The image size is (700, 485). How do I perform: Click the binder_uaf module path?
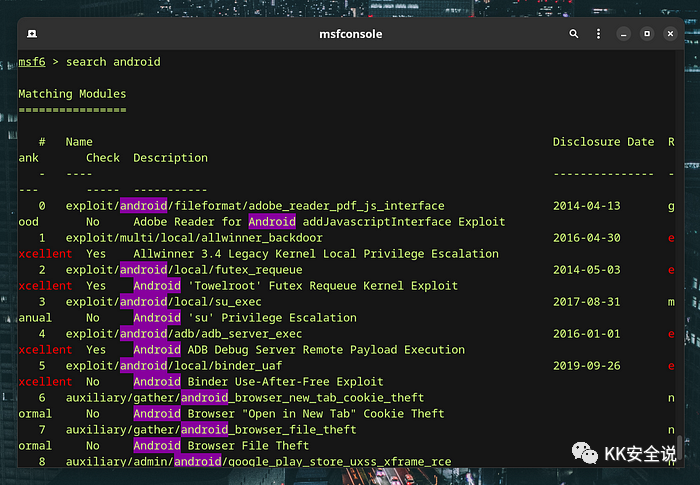click(174, 366)
